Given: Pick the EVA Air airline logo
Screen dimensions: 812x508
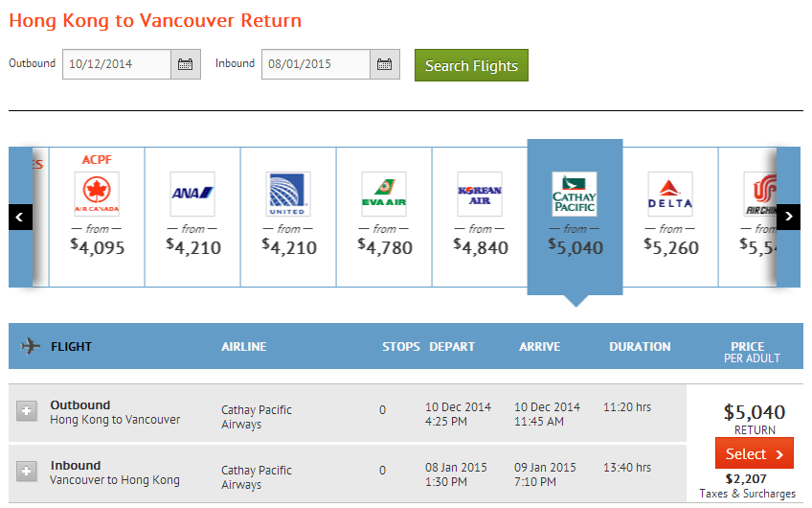Looking at the screenshot, I should (x=384, y=194).
